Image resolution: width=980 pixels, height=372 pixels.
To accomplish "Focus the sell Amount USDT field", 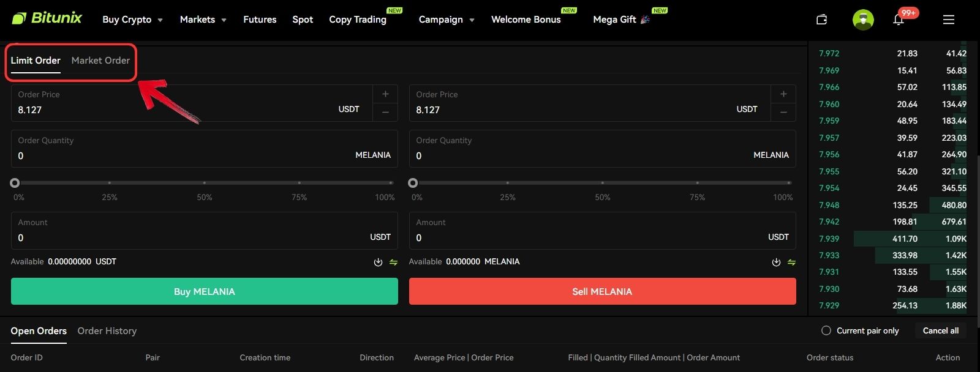I will [603, 231].
